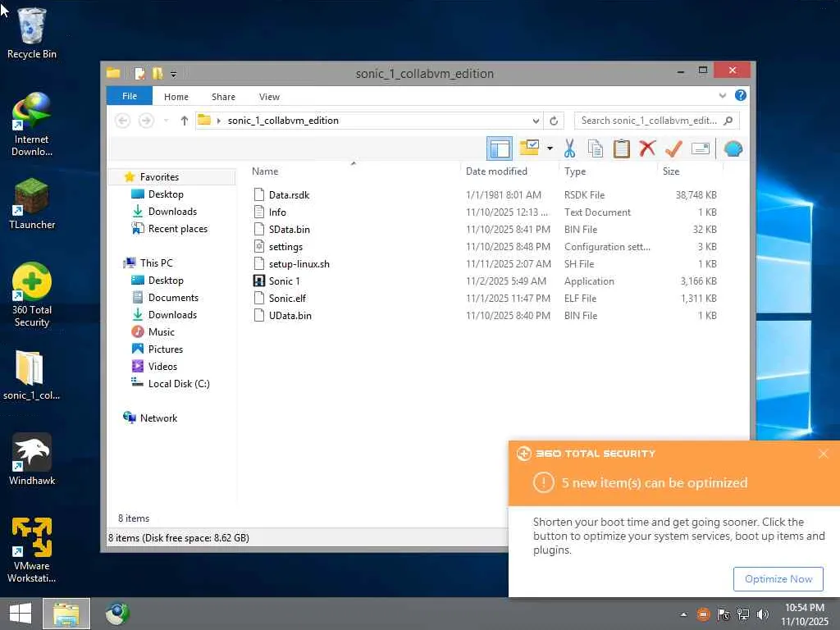Click the red X Delete icon
This screenshot has width=840, height=630.
point(647,148)
